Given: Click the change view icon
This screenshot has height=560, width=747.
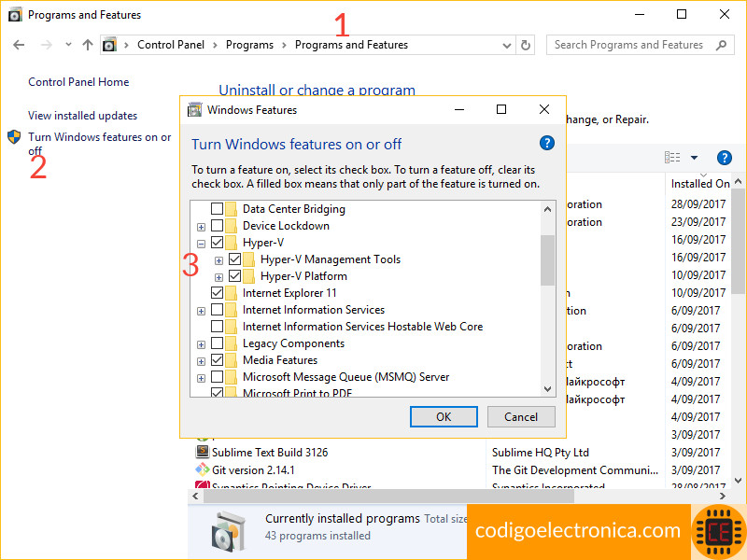Looking at the screenshot, I should click(672, 157).
